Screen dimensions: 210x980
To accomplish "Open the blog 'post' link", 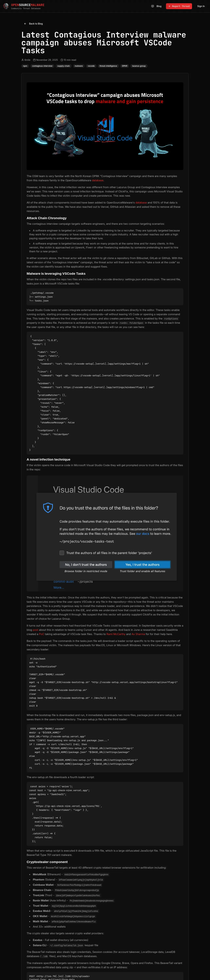I will (x=35, y=630).
